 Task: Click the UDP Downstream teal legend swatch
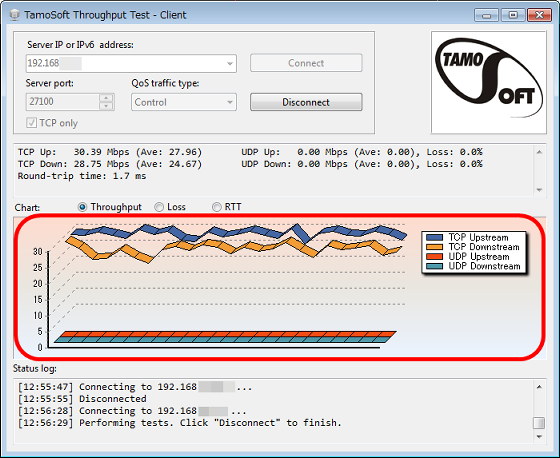click(435, 266)
